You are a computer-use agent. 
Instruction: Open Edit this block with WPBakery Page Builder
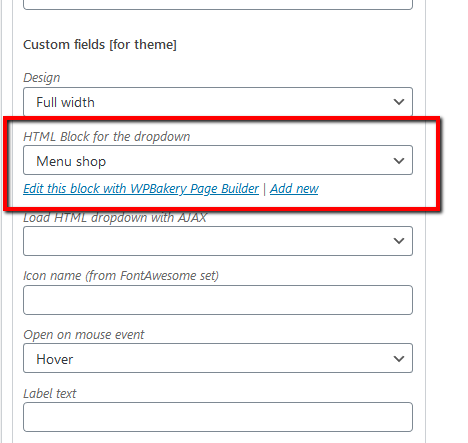pyautogui.click(x=141, y=189)
